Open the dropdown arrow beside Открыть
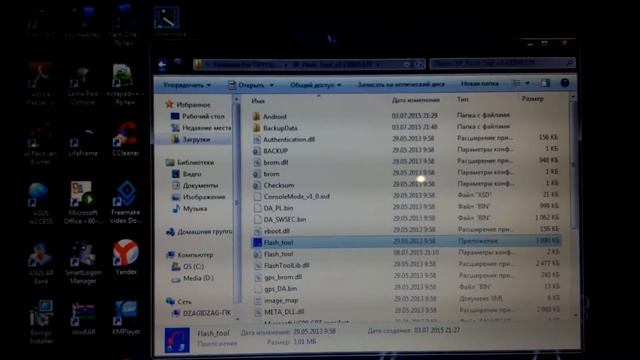The image size is (640, 360). (271, 85)
